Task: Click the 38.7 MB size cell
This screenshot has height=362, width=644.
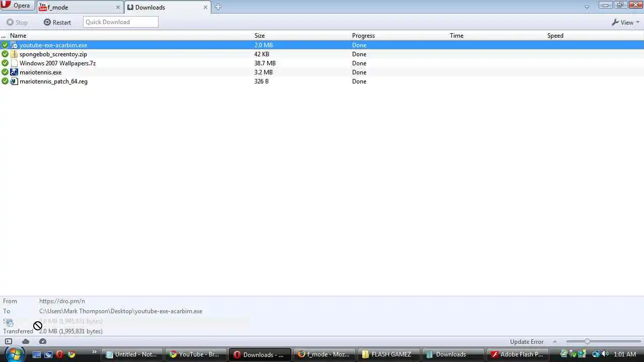Action: click(265, 63)
